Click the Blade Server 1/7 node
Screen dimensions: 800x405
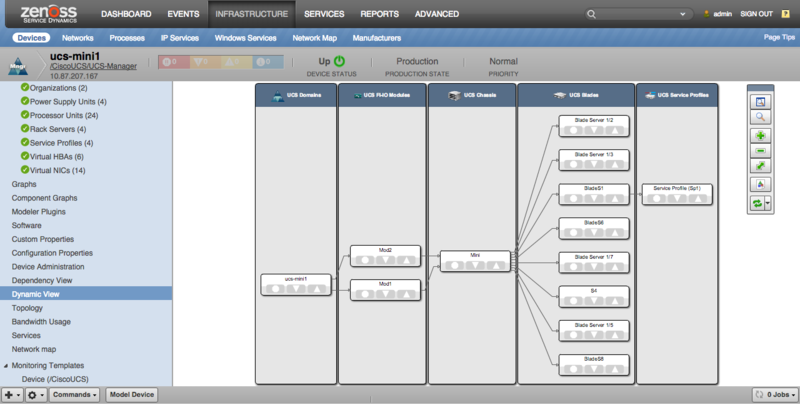(594, 263)
